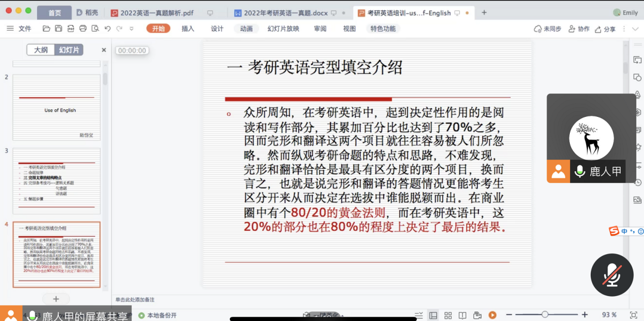
Task: Switch to reading view book icon
Action: (462, 315)
